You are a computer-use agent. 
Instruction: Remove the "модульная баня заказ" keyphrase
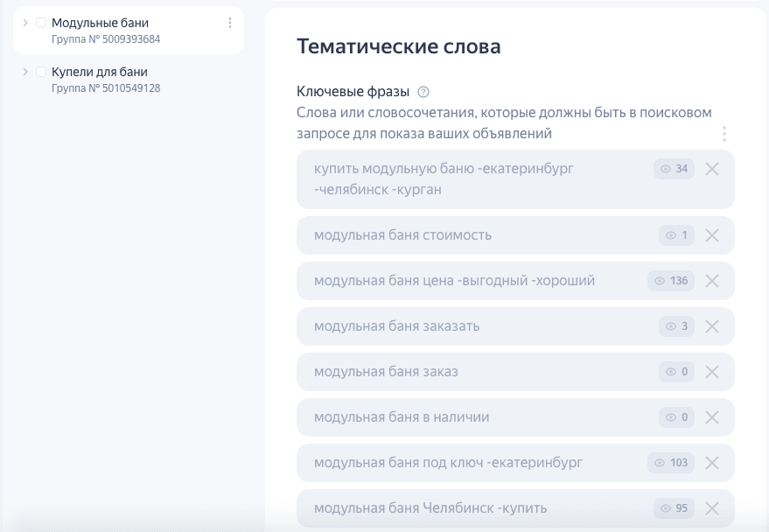[x=712, y=372]
